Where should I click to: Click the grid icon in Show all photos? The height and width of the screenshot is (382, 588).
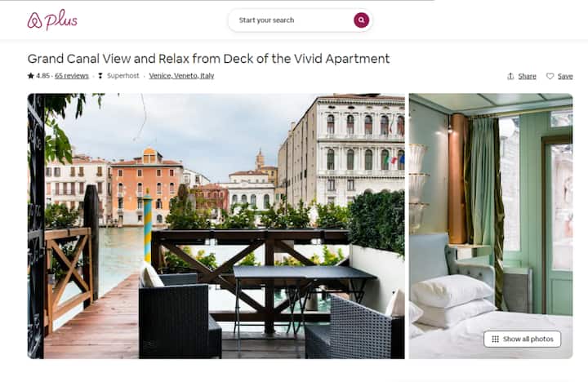(495, 339)
